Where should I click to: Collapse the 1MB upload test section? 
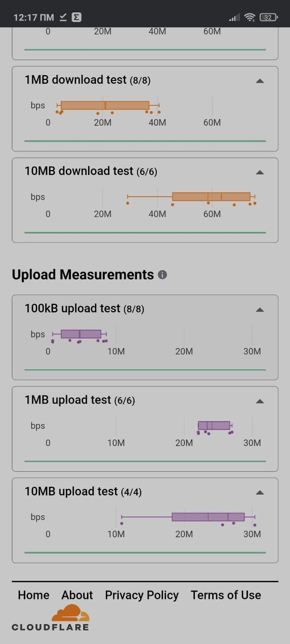point(260,401)
